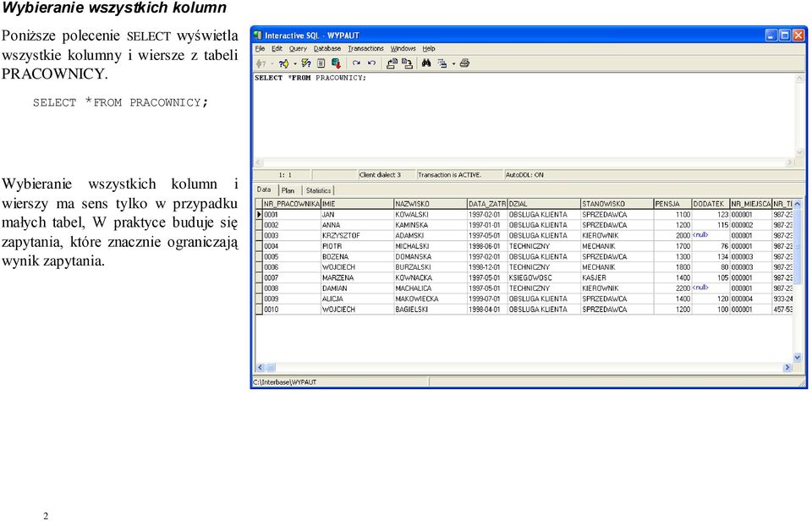Click inside the SQL editor containing SELECT *FROM PRACOWNICY

click(524, 115)
